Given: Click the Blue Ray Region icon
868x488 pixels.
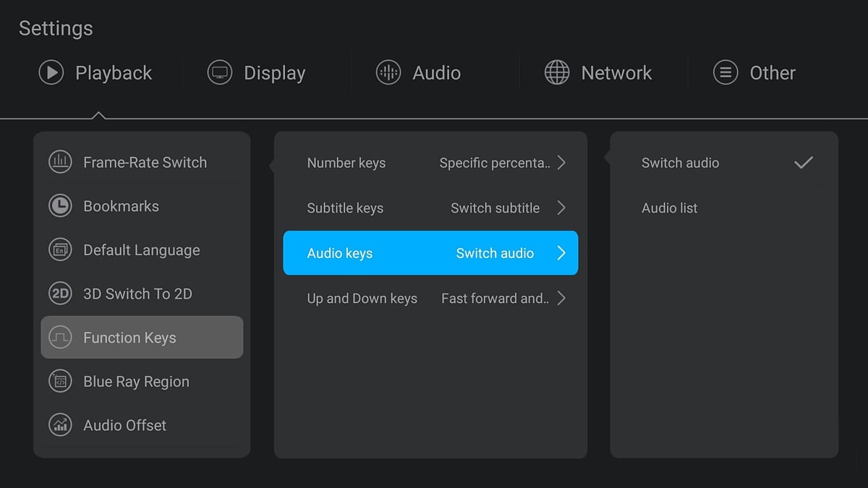Looking at the screenshot, I should pyautogui.click(x=60, y=381).
